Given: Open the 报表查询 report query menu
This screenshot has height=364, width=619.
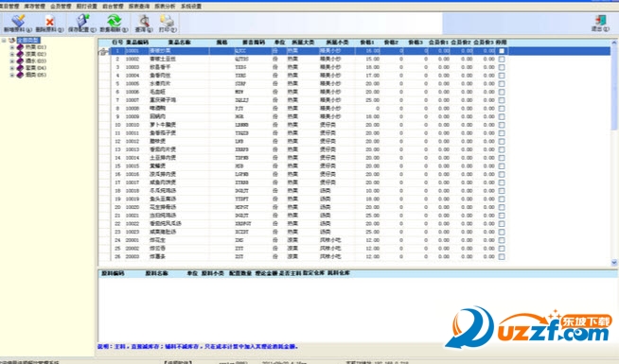Looking at the screenshot, I should click(x=139, y=7).
